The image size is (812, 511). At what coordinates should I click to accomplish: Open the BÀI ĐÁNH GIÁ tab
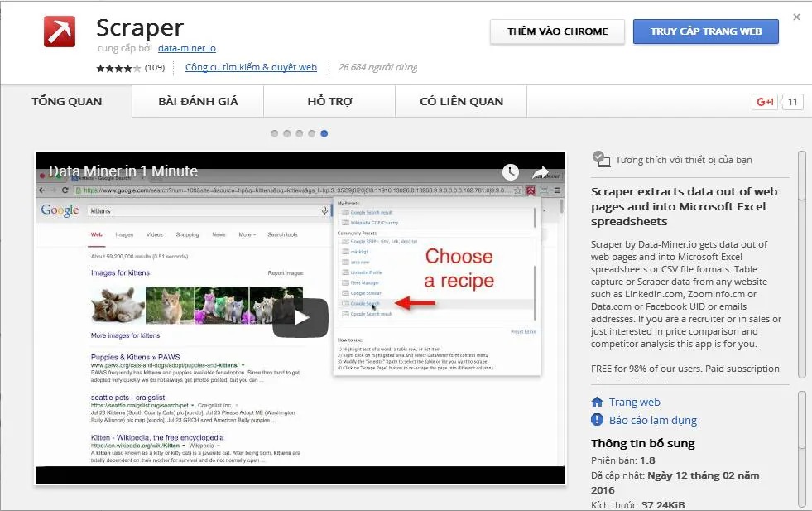click(198, 102)
